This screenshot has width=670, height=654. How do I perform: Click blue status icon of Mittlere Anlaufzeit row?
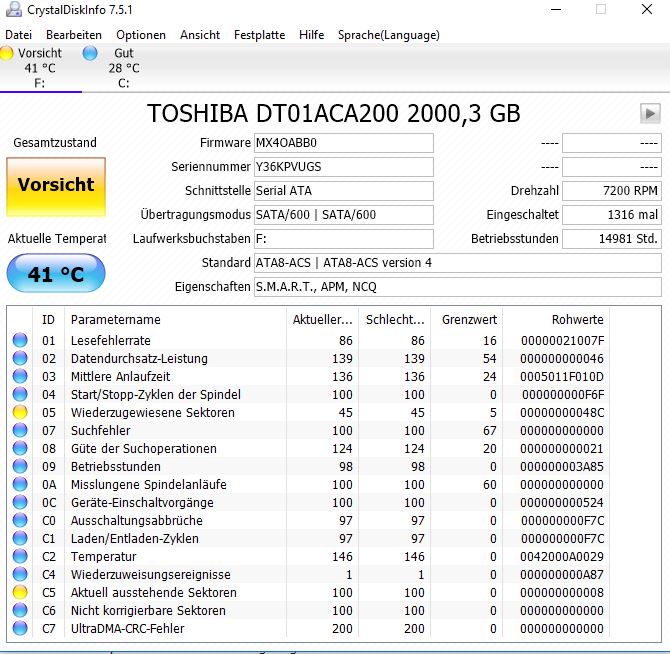click(20, 376)
